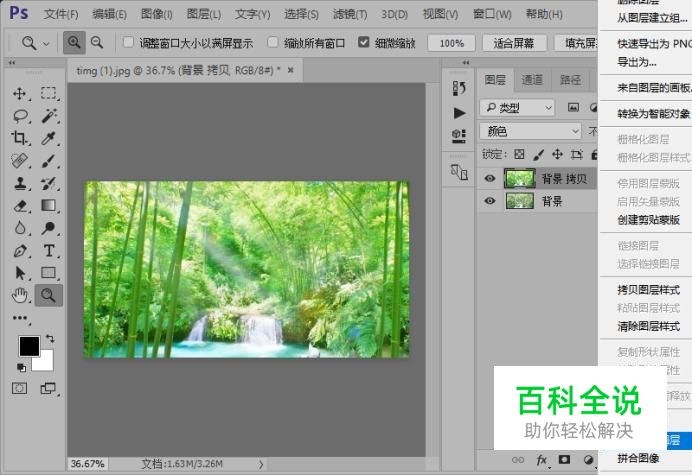Expand the status bar info arrow

click(x=261, y=464)
